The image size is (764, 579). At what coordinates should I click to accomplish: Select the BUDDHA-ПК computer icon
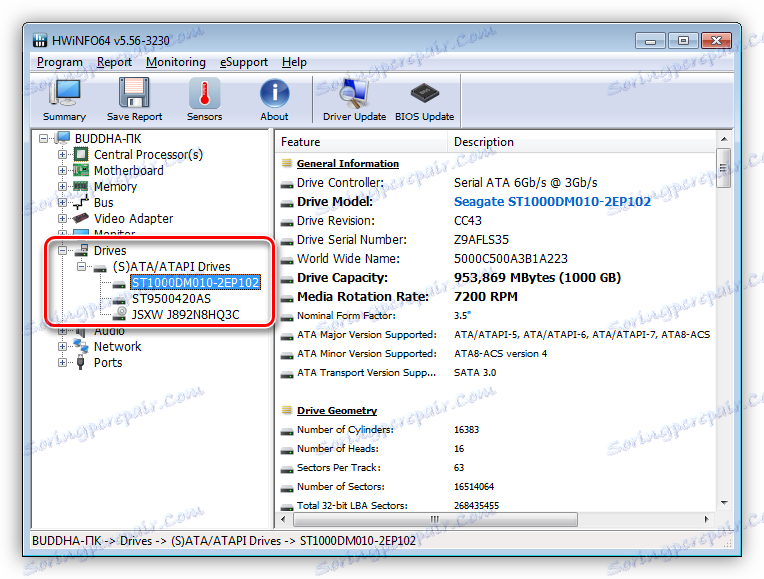[63, 138]
